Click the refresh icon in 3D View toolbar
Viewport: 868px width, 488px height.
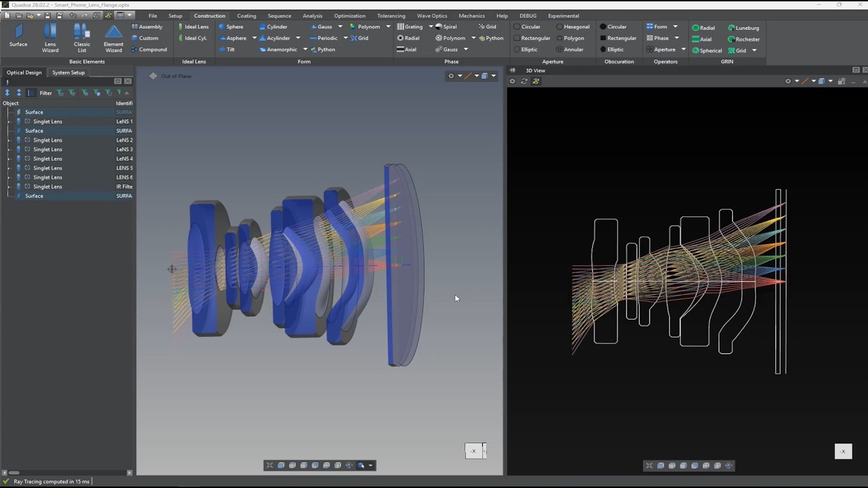click(524, 81)
